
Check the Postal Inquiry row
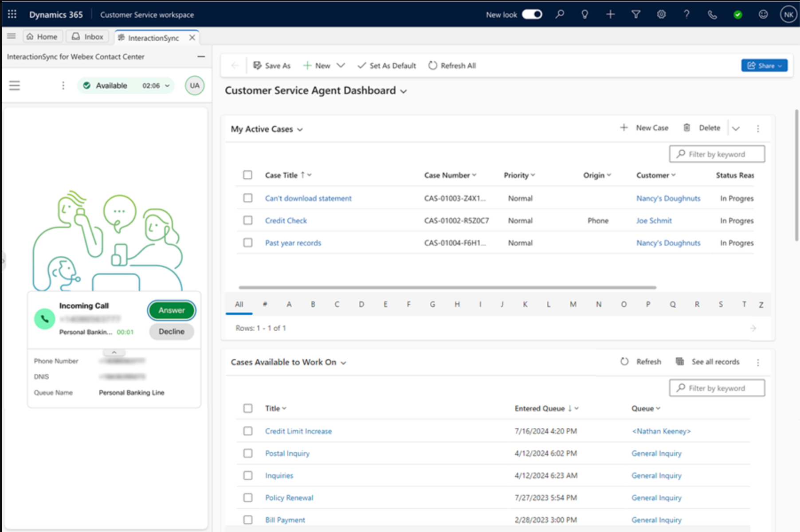pos(247,453)
